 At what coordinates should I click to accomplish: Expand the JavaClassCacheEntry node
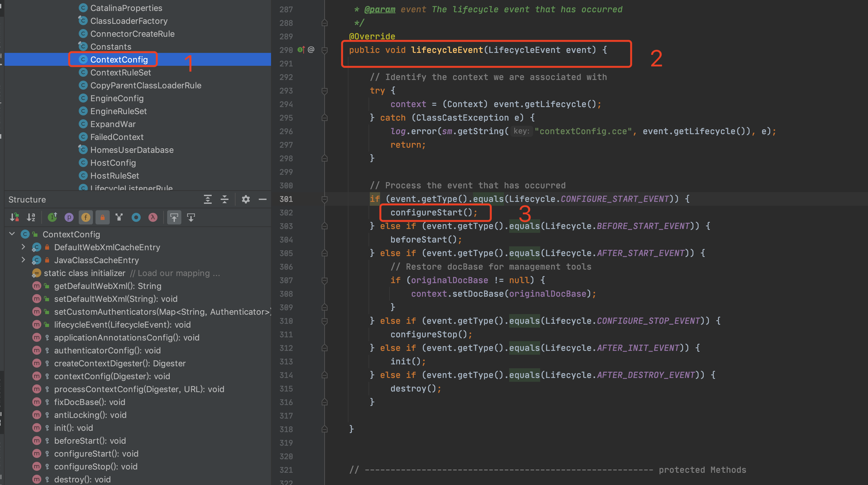click(23, 260)
